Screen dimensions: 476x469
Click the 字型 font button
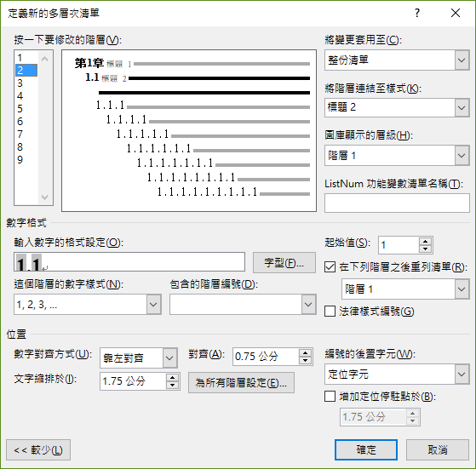(x=284, y=263)
